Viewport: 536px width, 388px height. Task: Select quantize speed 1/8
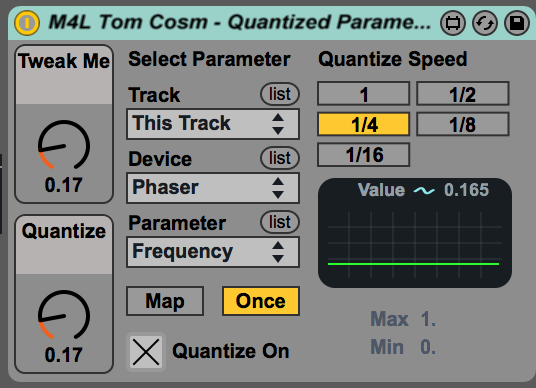(463, 124)
